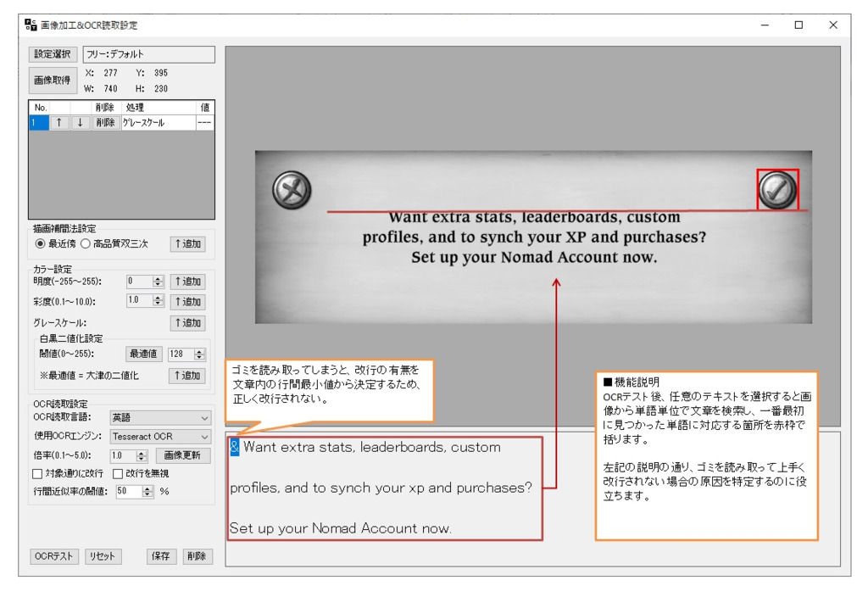Click OCR result line "Want extra stats, leaderboards, custom"
This screenshot has height=597, width=868.
372,447
